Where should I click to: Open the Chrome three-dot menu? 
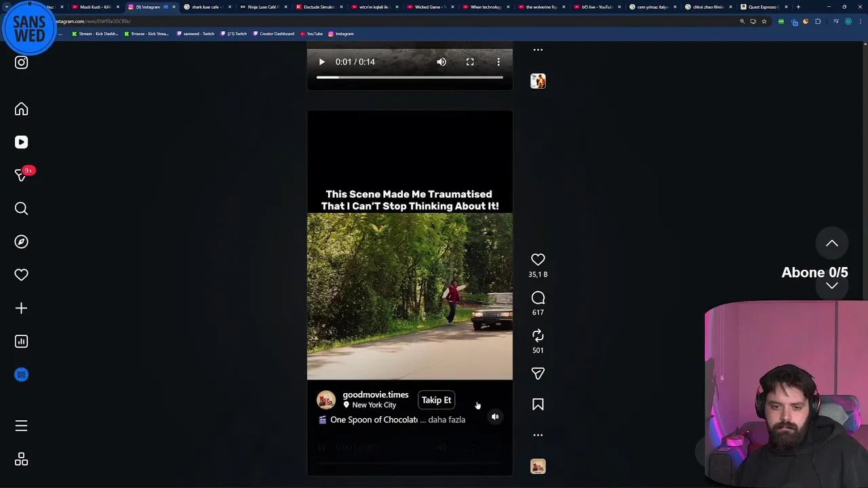pos(859,22)
